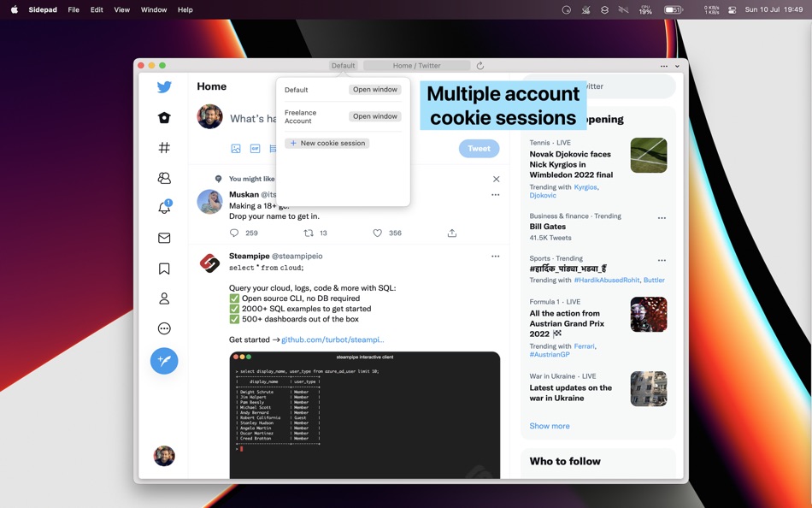Click account avatar at sidebar bottom
Viewport: 812px width, 508px height.
pos(164,456)
